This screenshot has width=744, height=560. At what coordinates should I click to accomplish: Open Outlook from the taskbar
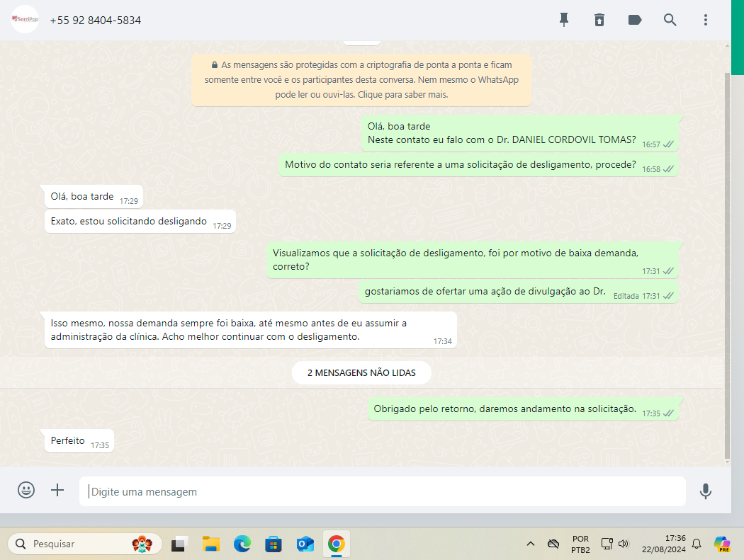[305, 544]
